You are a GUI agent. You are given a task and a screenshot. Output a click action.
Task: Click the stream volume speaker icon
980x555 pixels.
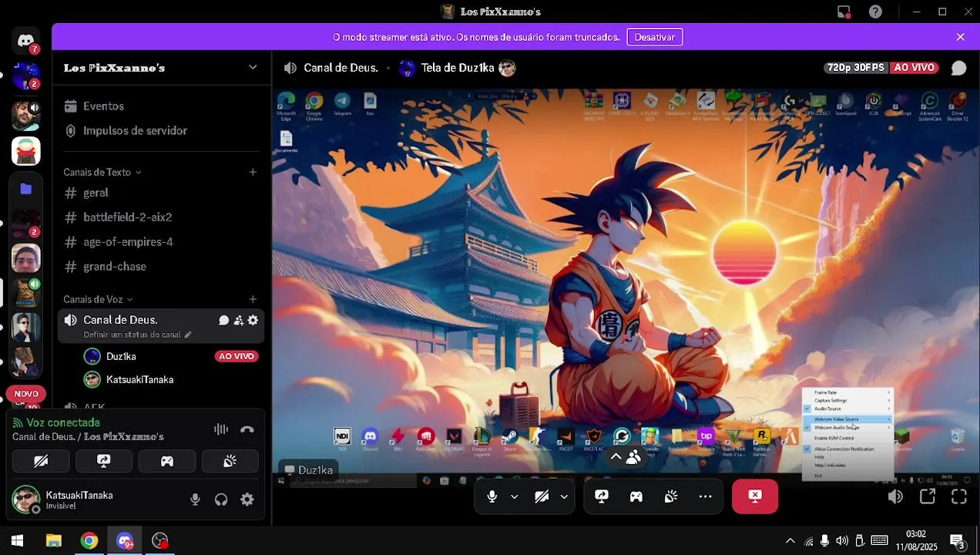tap(895, 497)
